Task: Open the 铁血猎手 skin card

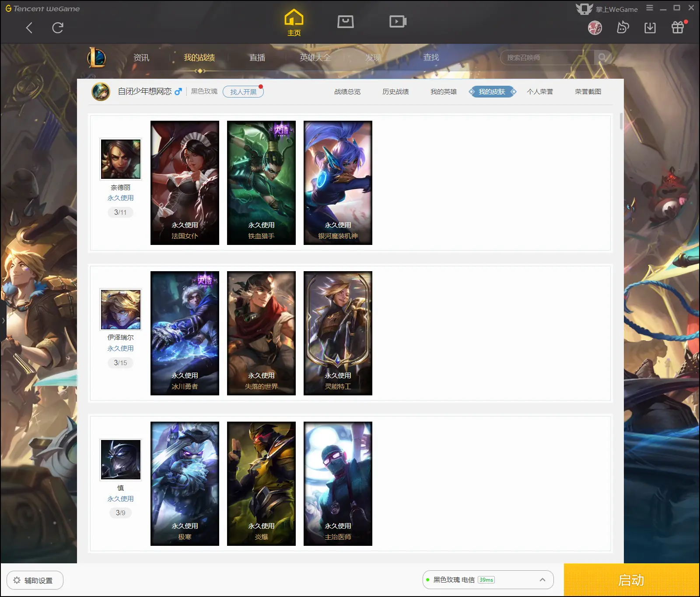Action: pyautogui.click(x=261, y=183)
